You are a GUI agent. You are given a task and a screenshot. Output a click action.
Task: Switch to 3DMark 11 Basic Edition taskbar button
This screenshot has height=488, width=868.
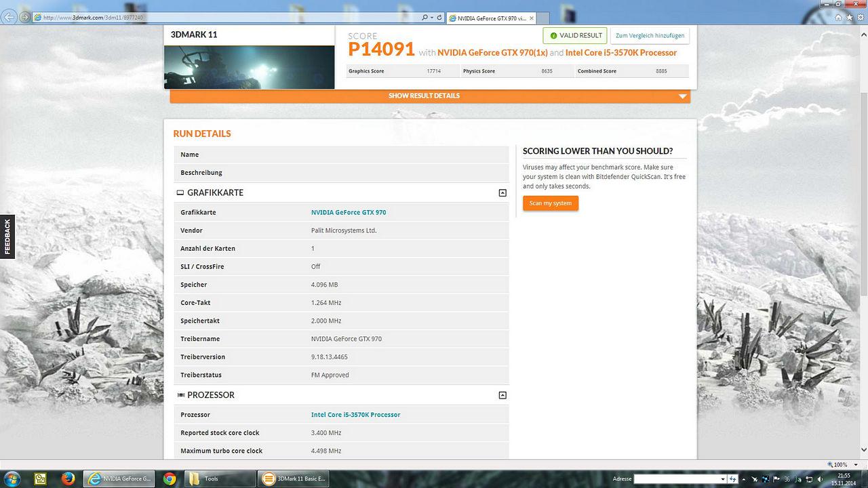click(295, 479)
